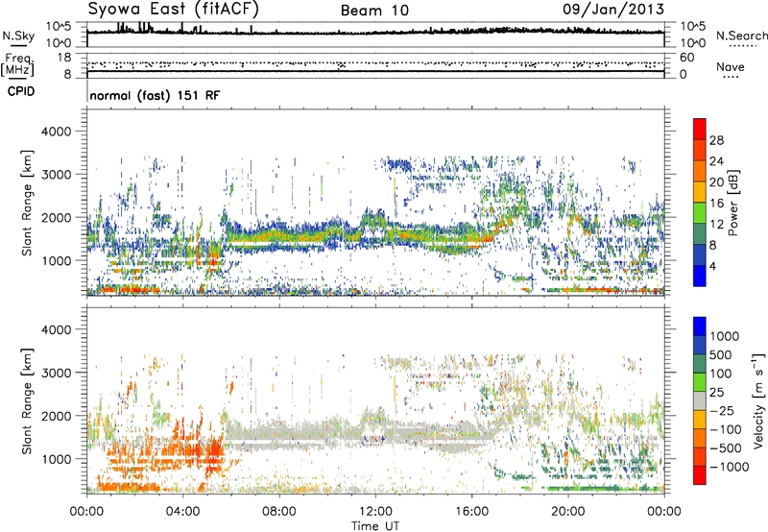Click the 'N.Sky' legend label
Screen dimensions: 768x532
[x=18, y=36]
